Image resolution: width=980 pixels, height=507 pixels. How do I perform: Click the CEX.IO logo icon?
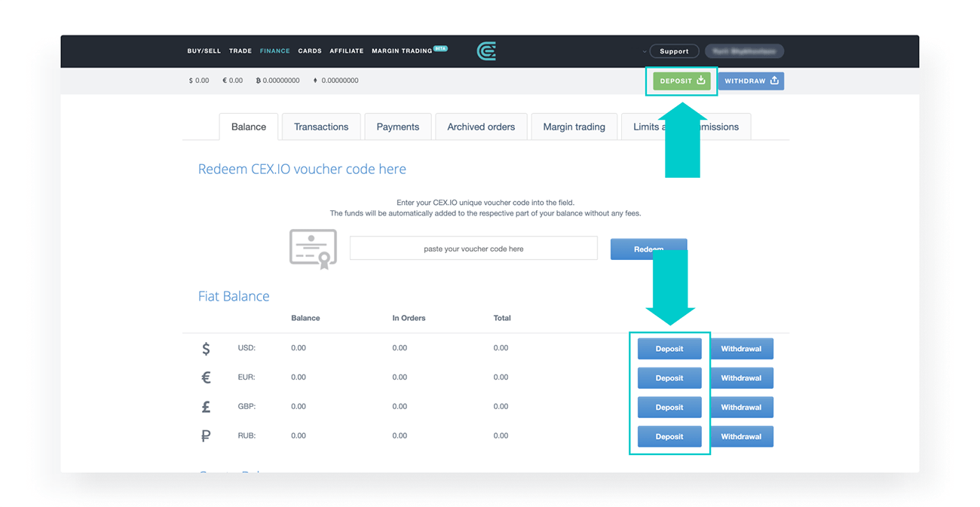click(486, 51)
